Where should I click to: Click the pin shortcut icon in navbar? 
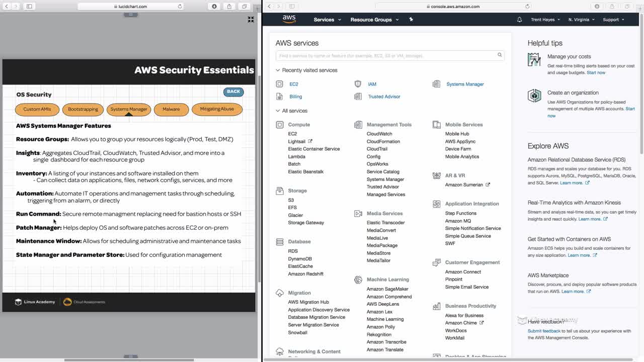pyautogui.click(x=411, y=20)
